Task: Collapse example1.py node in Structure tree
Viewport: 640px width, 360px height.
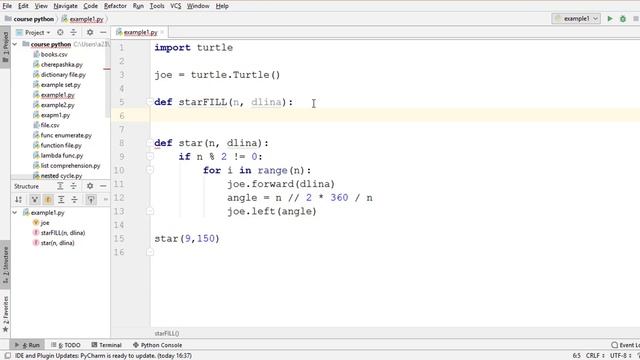Action: (x=15, y=213)
